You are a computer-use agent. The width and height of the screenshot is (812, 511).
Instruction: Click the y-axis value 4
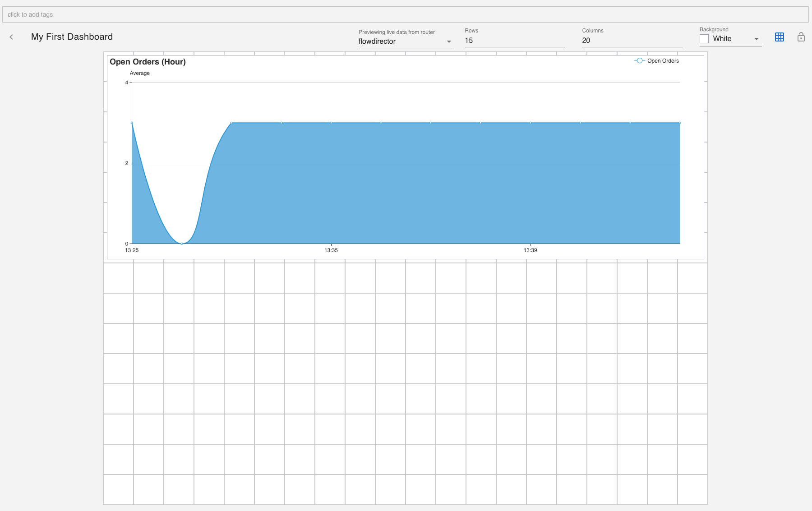(127, 83)
